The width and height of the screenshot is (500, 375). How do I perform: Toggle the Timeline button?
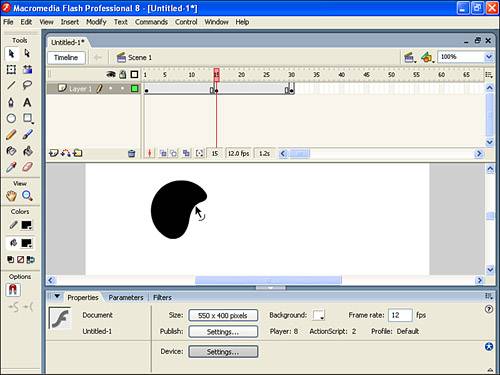(66, 58)
